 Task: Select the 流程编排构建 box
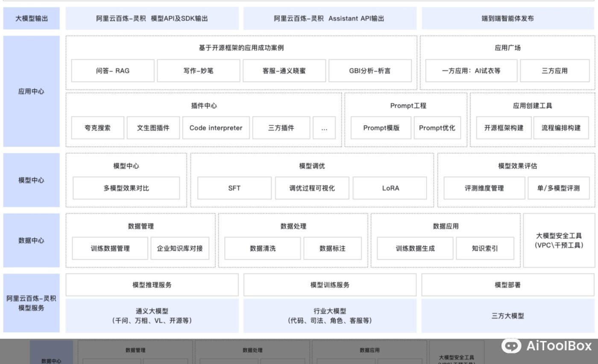point(561,128)
